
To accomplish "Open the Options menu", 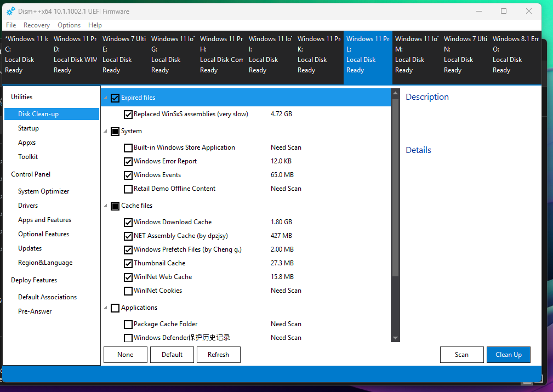I will coord(69,25).
